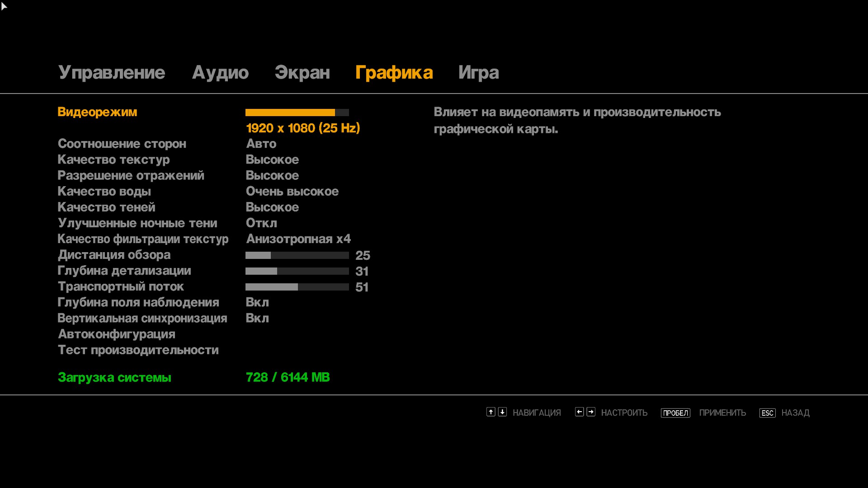Adjust the Дистанция обзора slider
The height and width of the screenshot is (488, 868).
pyautogui.click(x=297, y=255)
